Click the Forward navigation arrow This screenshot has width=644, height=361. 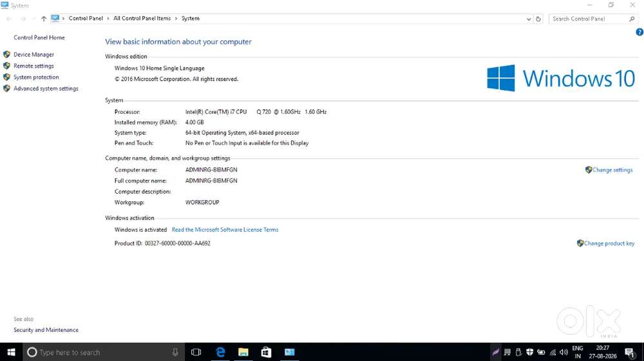point(23,19)
